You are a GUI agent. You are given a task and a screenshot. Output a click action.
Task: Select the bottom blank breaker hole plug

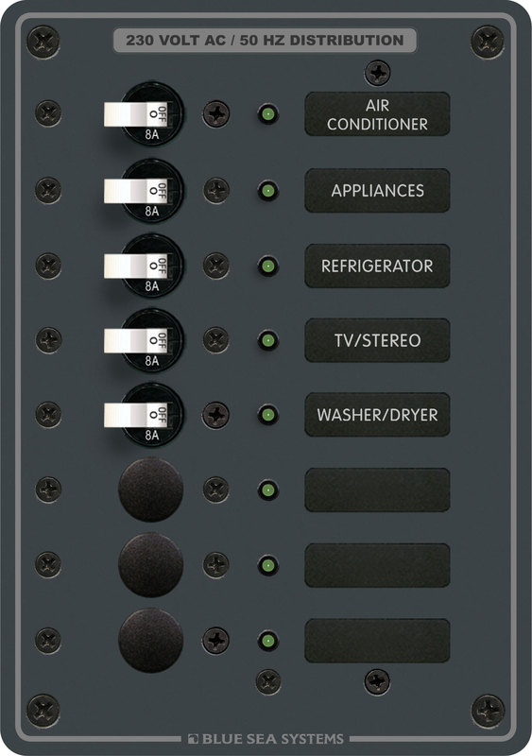click(151, 641)
